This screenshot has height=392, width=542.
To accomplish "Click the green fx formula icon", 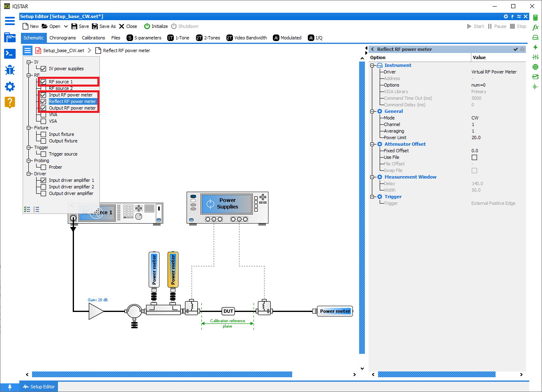I will [x=535, y=28].
